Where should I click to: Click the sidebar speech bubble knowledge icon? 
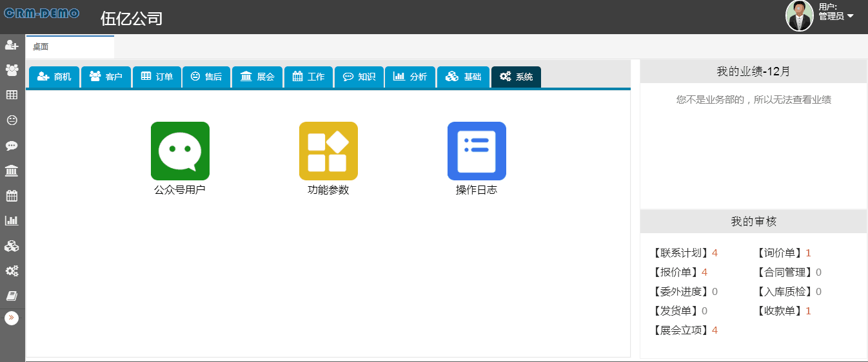[x=12, y=146]
